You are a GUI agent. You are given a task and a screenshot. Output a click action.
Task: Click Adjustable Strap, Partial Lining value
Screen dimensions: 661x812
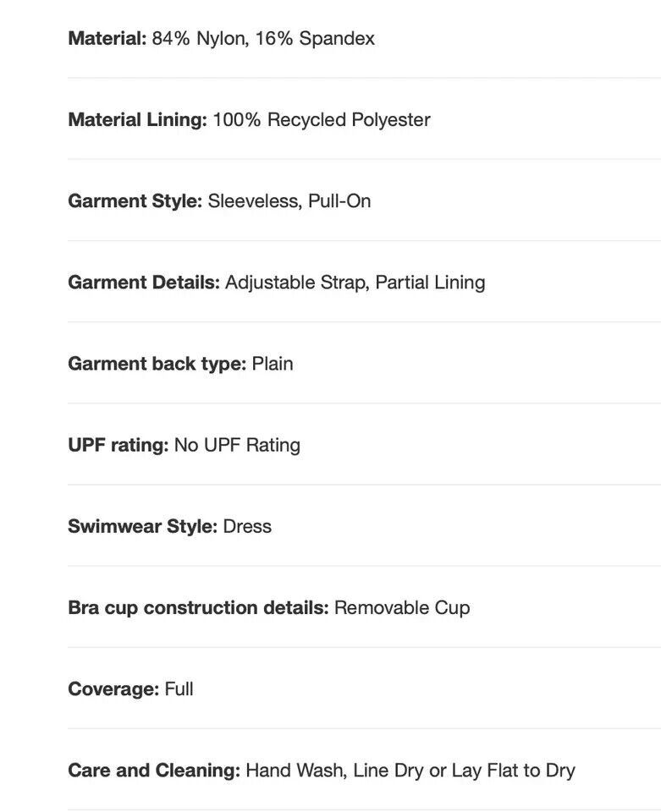tap(355, 283)
